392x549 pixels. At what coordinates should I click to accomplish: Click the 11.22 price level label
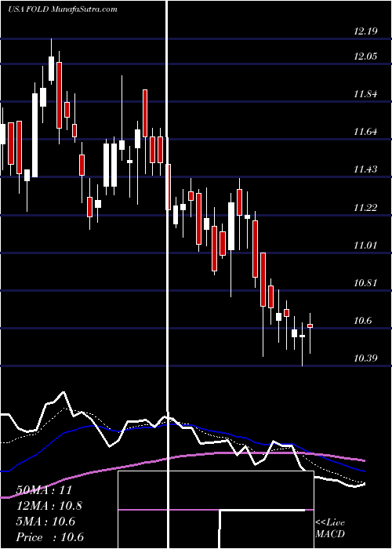tap(365, 207)
